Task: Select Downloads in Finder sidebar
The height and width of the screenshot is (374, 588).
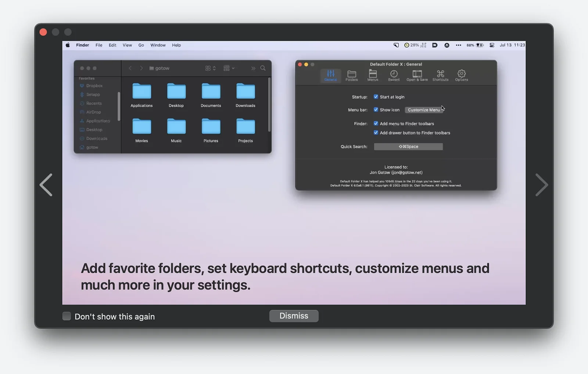Action: point(93,138)
